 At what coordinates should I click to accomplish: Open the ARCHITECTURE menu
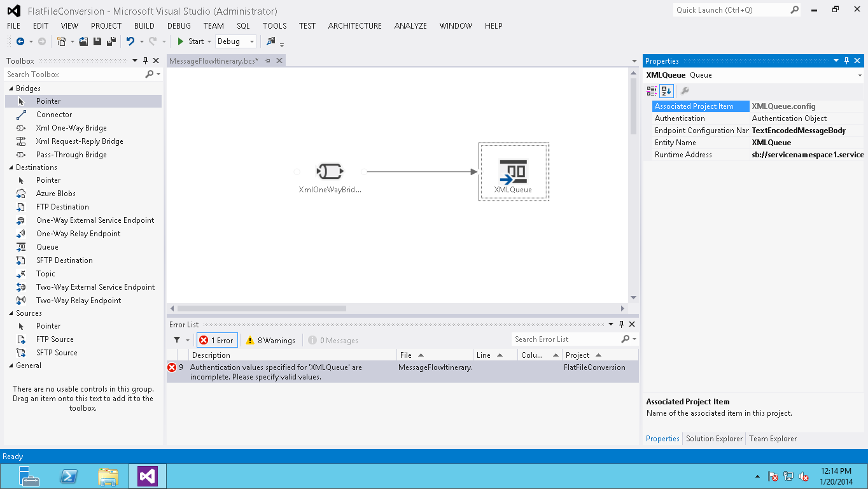[x=355, y=26]
